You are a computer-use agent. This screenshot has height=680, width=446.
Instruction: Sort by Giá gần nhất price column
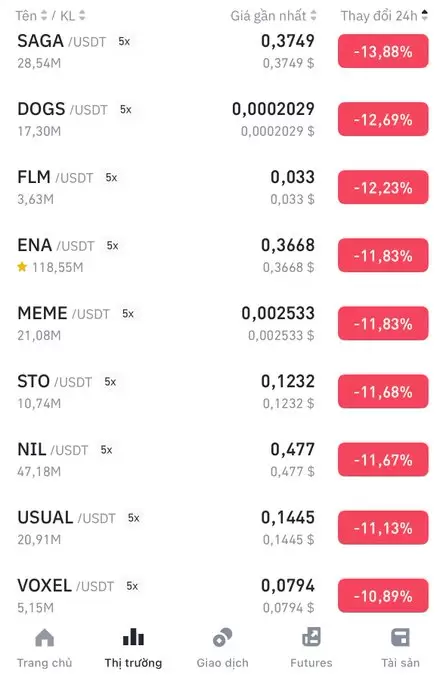pos(273,16)
